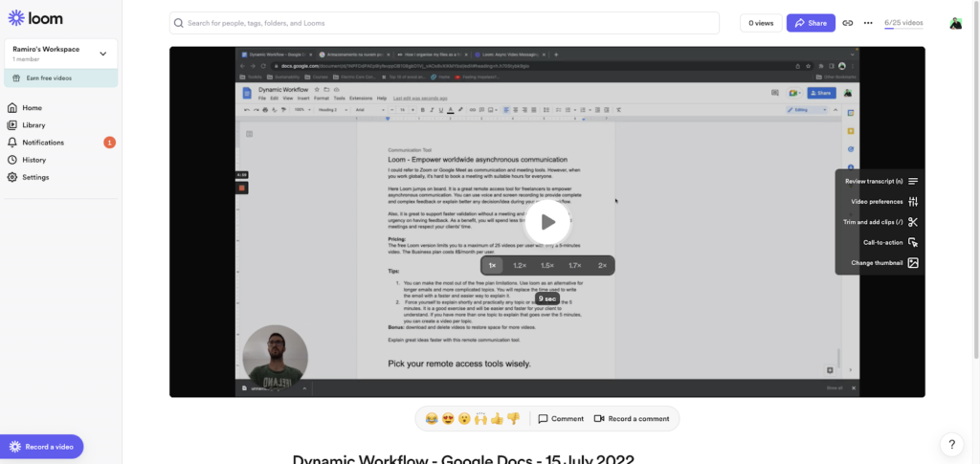Click the Notifications bell icon
The height and width of the screenshot is (464, 980).
point(11,143)
